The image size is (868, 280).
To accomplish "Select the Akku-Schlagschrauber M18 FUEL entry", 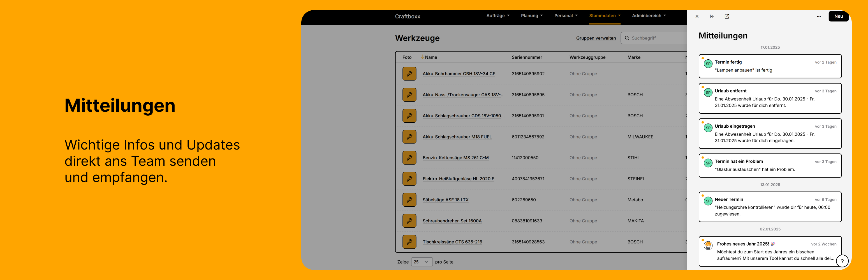I will click(x=457, y=137).
